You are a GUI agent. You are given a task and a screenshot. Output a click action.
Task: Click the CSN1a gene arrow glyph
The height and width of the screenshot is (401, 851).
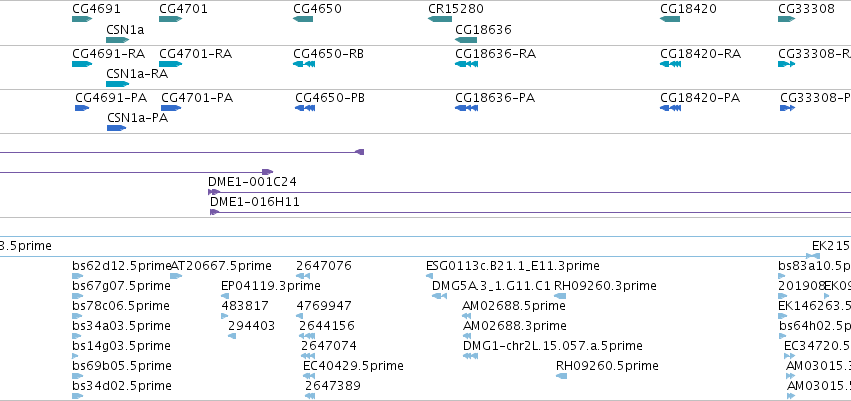[x=117, y=40]
